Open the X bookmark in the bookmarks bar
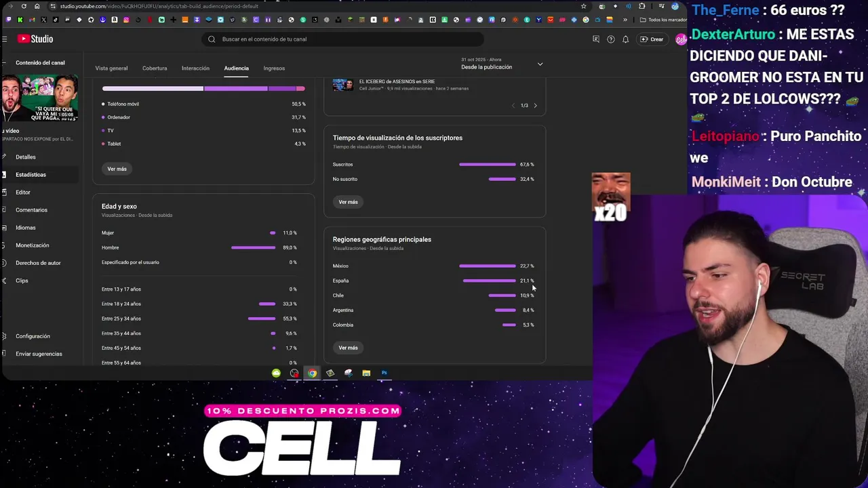The height and width of the screenshot is (488, 868). [44, 20]
